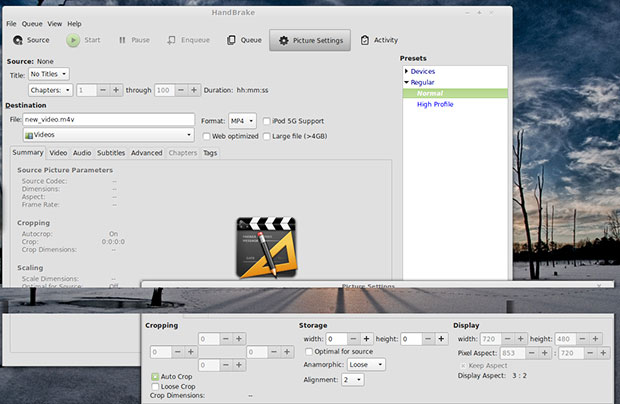Open the Chapters range type dropdown
Image resolution: width=620 pixels, height=404 pixels.
(x=50, y=90)
